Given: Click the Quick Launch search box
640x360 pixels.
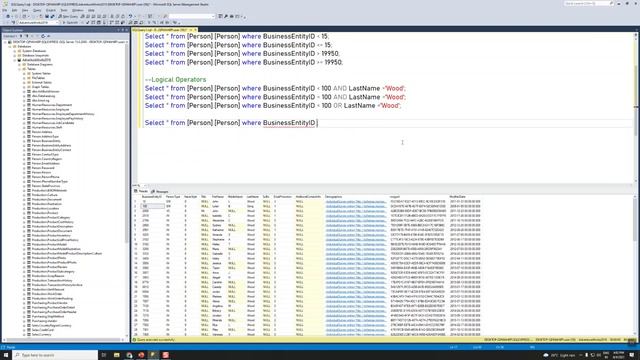Looking at the screenshot, I should coord(589,4).
